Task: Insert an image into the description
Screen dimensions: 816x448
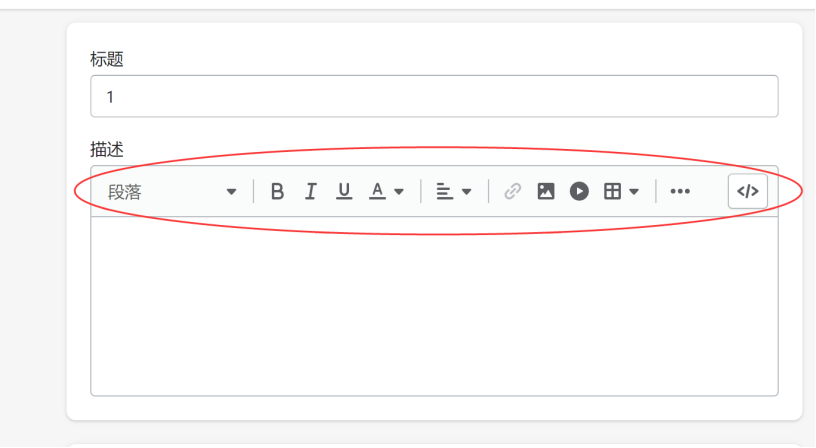Action: pos(546,191)
